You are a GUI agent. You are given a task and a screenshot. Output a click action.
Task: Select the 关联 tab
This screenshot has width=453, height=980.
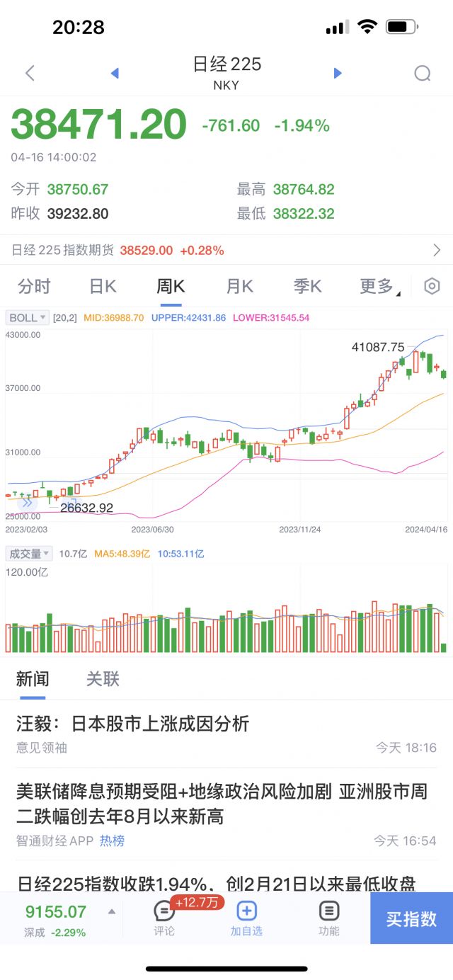point(103,679)
